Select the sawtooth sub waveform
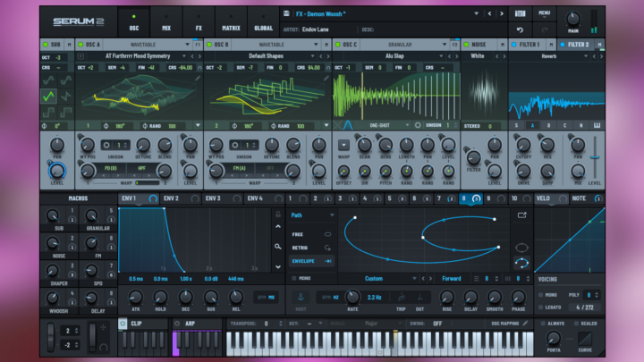 click(x=65, y=96)
